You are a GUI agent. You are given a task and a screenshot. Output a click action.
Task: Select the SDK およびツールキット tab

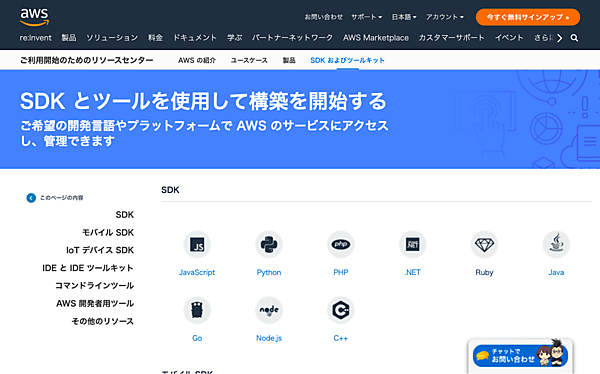click(x=347, y=60)
